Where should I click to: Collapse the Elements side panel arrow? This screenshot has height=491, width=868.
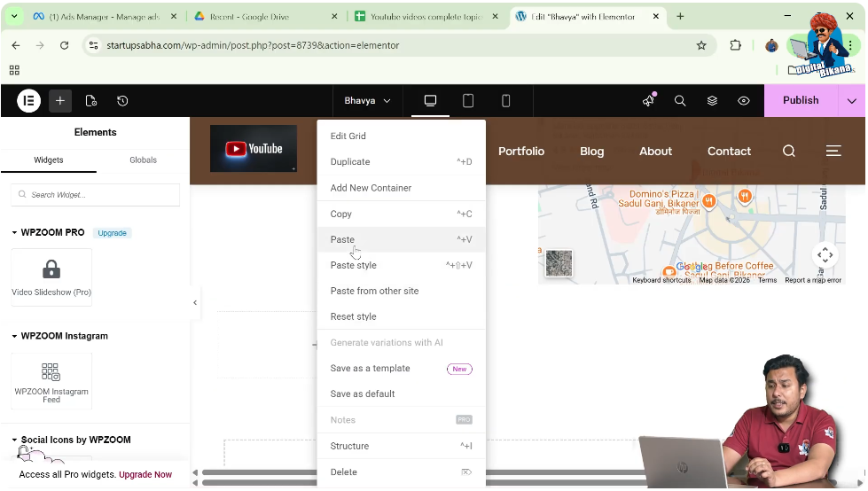tap(195, 303)
